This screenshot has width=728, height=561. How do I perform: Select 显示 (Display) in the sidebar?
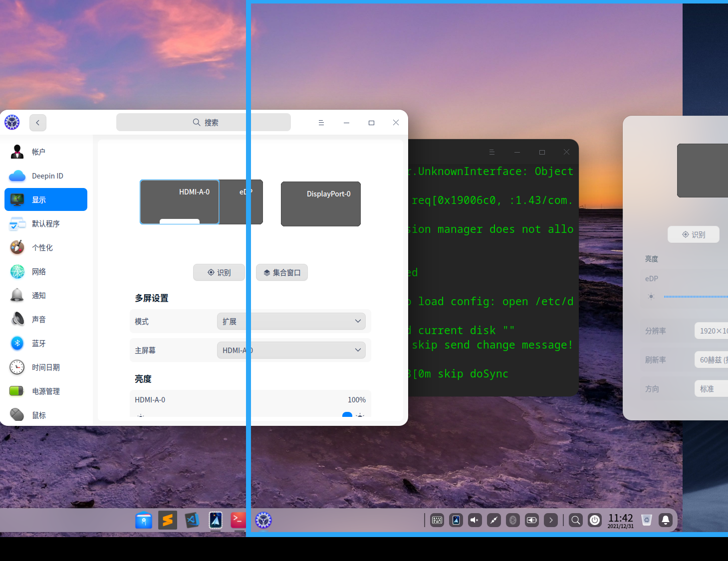[x=46, y=199]
